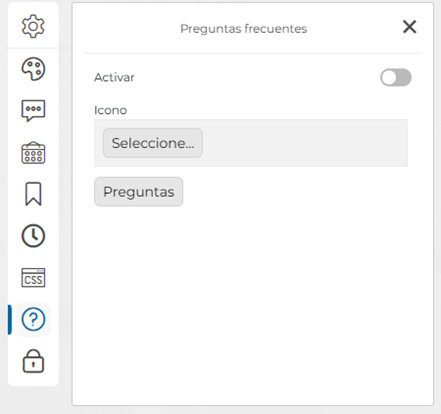441x414 pixels.
Task: Close the Preguntas frecuentes panel
Action: coord(409,27)
